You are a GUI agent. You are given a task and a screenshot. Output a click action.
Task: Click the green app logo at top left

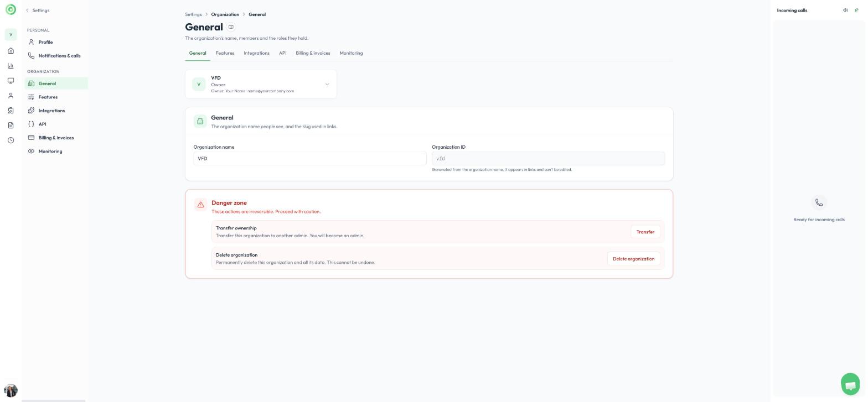pos(11,9)
